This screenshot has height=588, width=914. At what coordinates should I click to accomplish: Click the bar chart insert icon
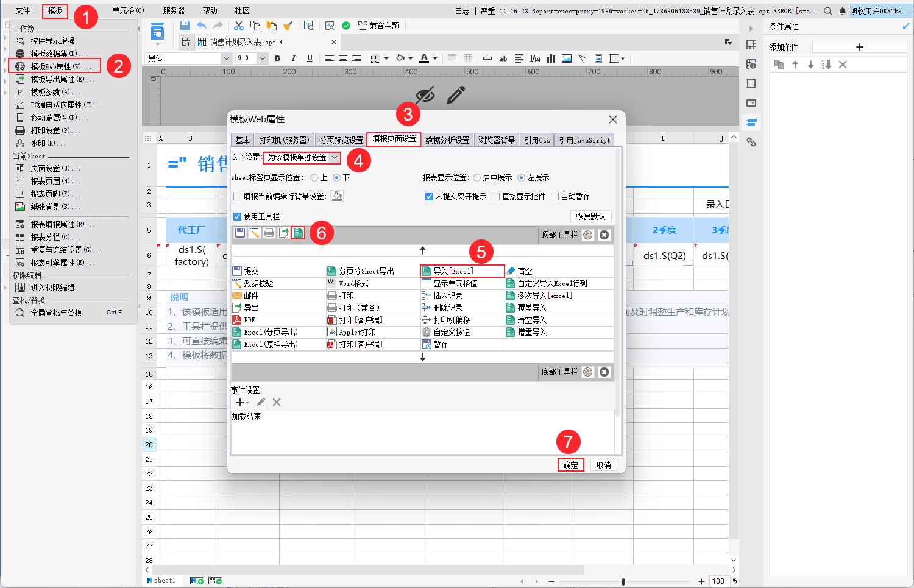click(x=551, y=58)
